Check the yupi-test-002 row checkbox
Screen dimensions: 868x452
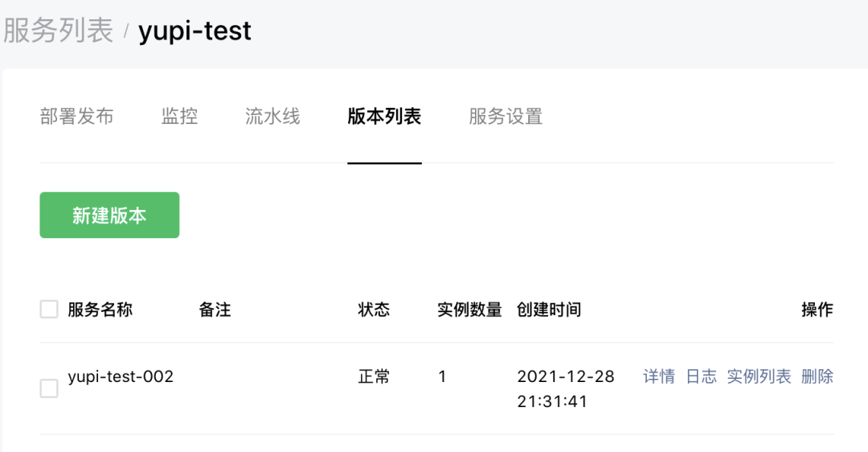[49, 389]
